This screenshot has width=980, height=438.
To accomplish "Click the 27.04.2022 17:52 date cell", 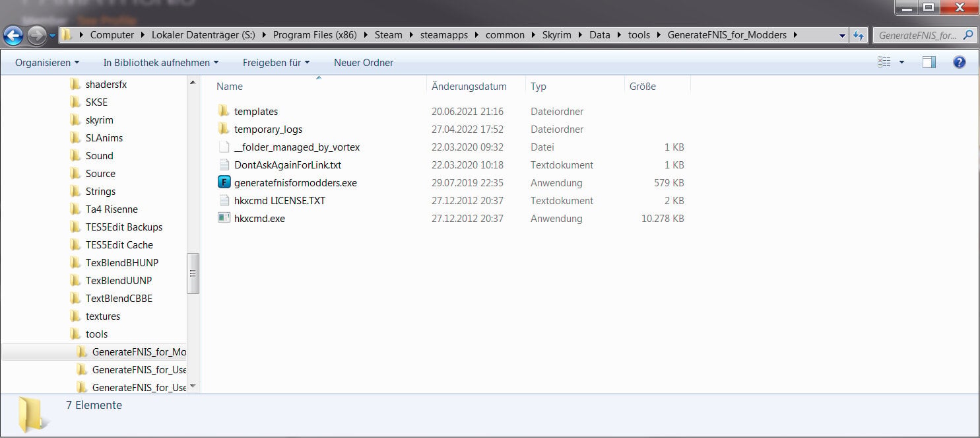I will coord(467,129).
